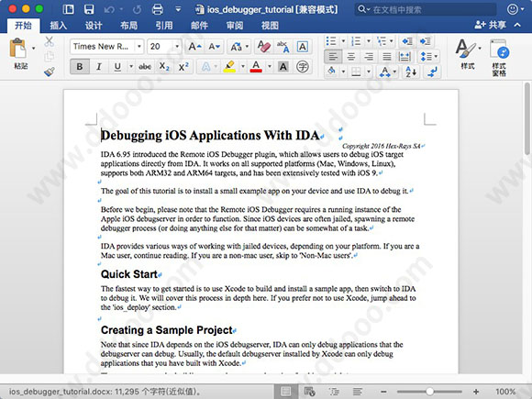This screenshot has width=532, height=399.
Task: Zoom in with the plus button
Action: pyautogui.click(x=476, y=392)
